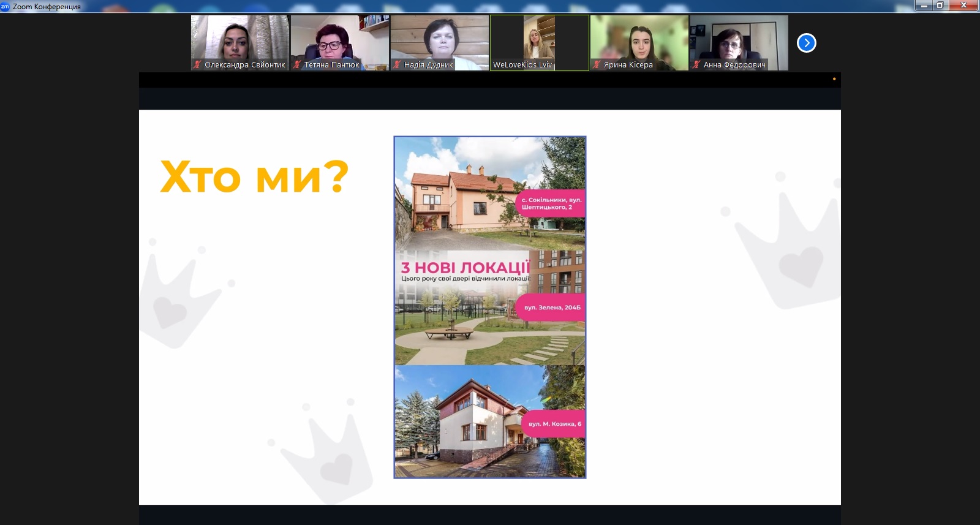Image resolution: width=980 pixels, height=525 pixels.
Task: Click muted mic icon for Ярина Кісера
Action: pyautogui.click(x=597, y=64)
